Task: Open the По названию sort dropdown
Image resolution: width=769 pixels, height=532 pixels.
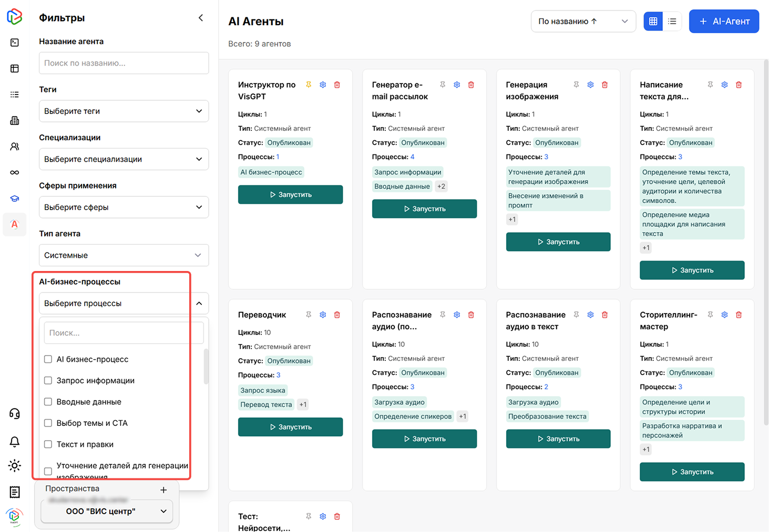Action: [583, 22]
